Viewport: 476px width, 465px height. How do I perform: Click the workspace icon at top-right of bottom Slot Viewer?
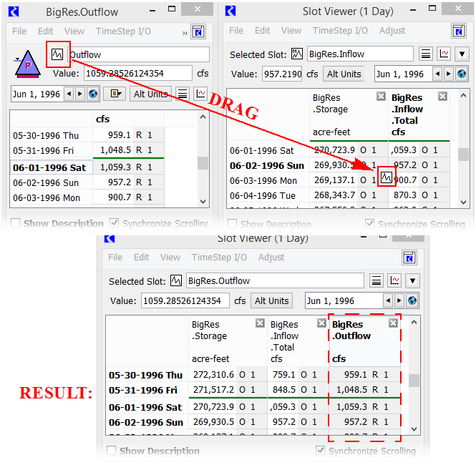(409, 258)
